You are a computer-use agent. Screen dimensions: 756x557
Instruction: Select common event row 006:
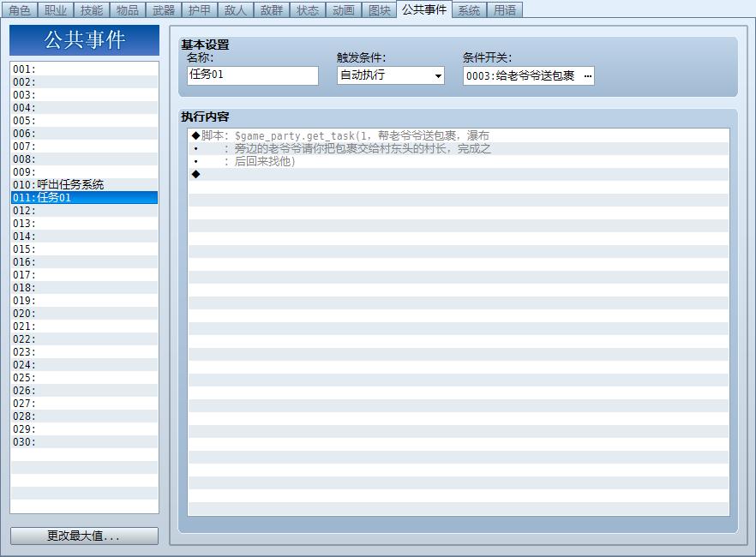tap(84, 134)
